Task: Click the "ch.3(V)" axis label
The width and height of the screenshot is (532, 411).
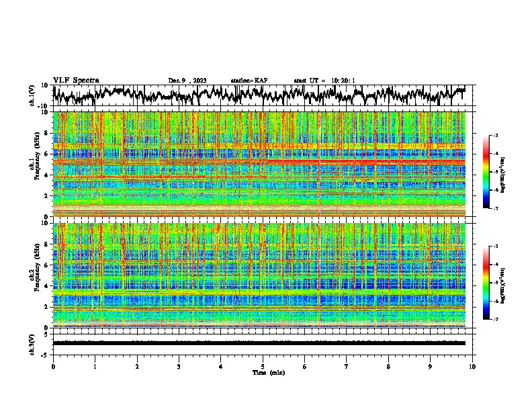Action: coord(32,345)
